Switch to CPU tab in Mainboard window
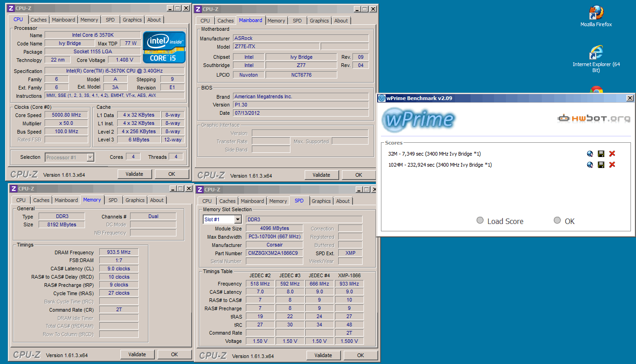636x364 pixels. [205, 21]
